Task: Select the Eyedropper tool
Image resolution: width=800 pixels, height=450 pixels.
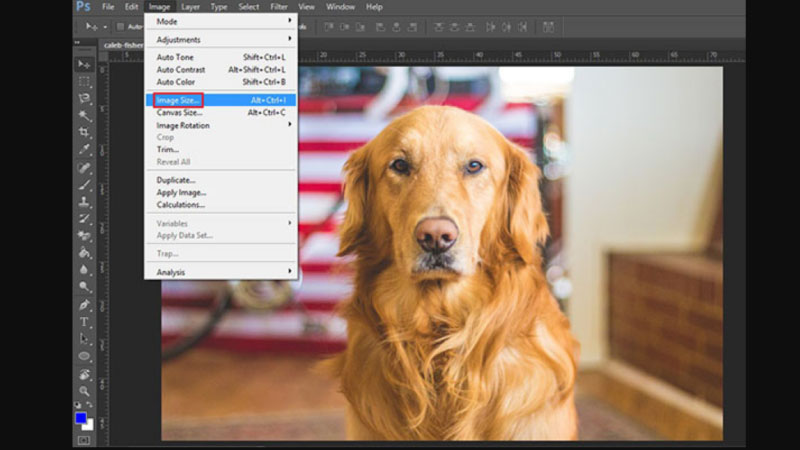Action: pos(84,149)
